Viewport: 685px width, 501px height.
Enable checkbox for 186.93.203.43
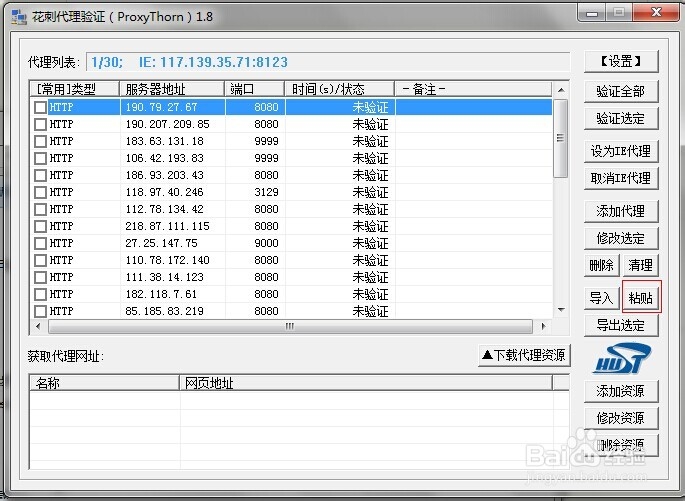click(x=40, y=175)
